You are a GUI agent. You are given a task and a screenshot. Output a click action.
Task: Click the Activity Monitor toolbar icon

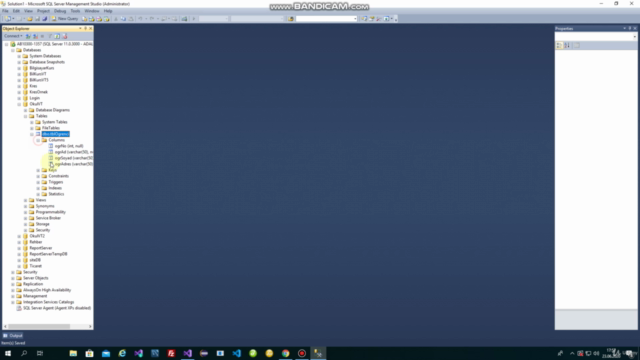coord(184,19)
